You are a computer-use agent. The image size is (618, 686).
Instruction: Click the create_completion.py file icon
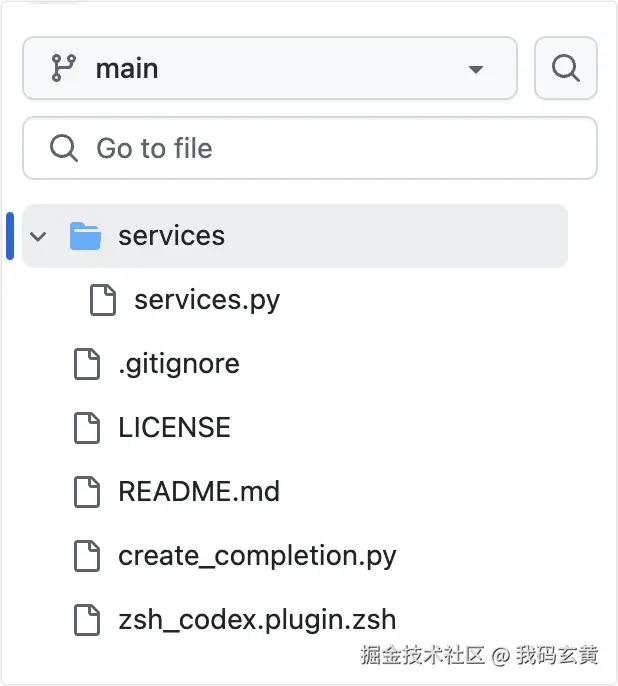tap(88, 556)
